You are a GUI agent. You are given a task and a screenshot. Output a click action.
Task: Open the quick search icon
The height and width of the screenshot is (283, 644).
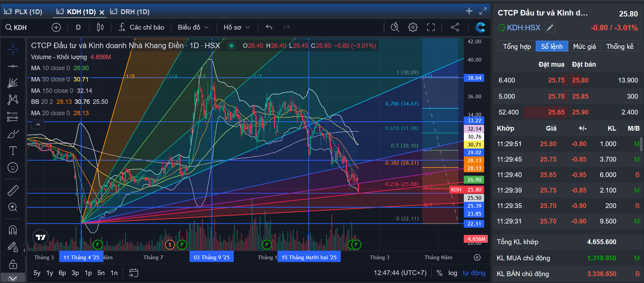pos(395,28)
